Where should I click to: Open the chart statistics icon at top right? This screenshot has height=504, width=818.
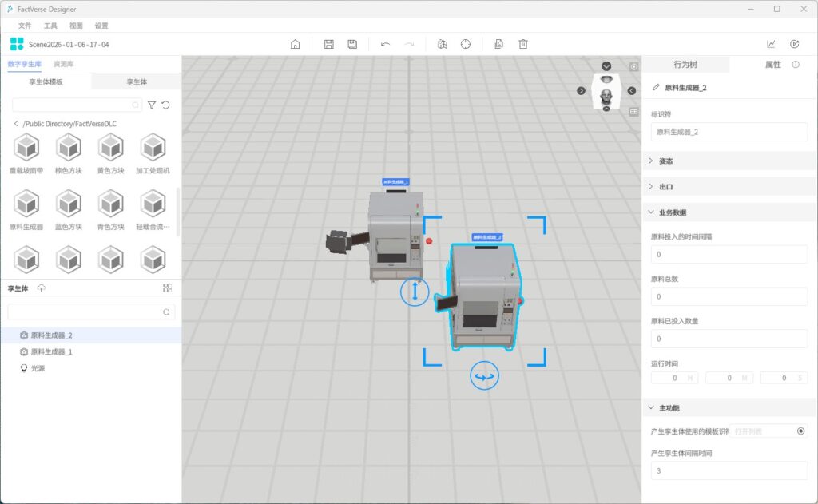pyautogui.click(x=771, y=45)
